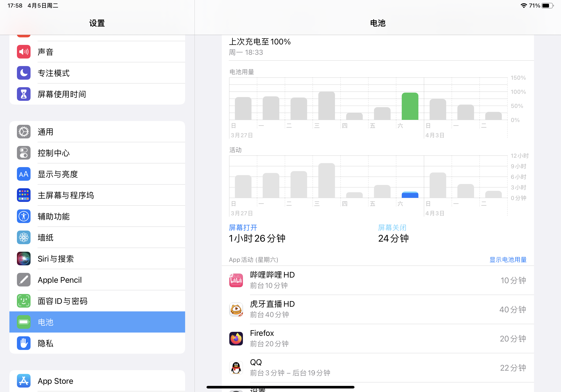Tap the 隐私 hand icon
Viewport: 561px width, 392px height.
click(24, 343)
